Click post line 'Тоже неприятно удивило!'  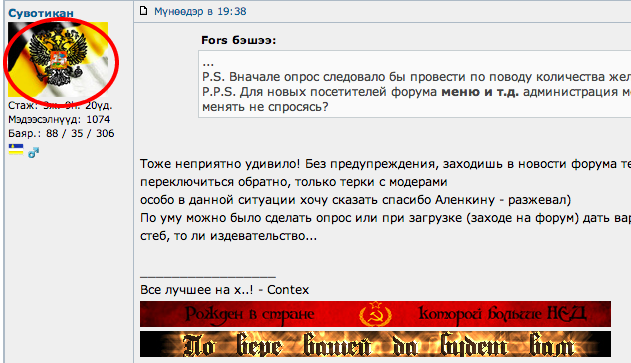click(386, 164)
